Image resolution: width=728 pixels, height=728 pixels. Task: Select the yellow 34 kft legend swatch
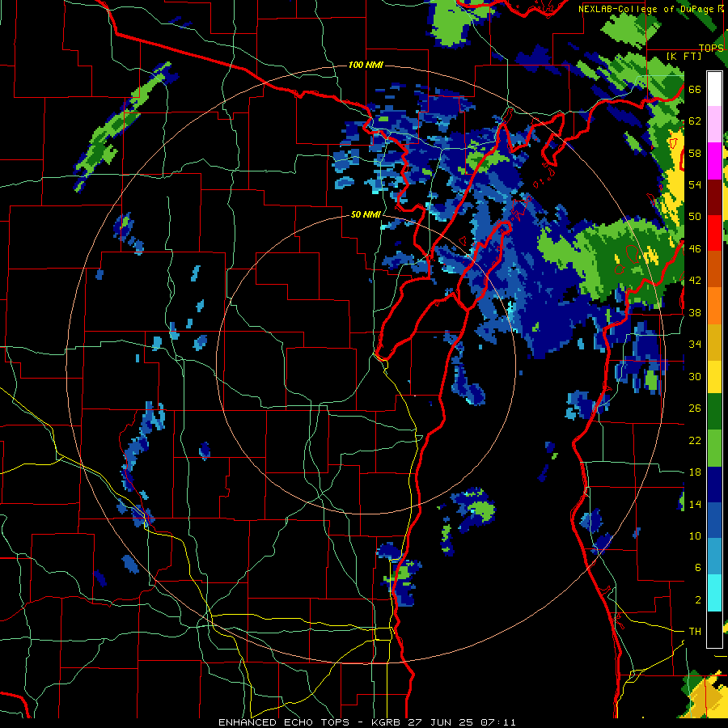(714, 376)
